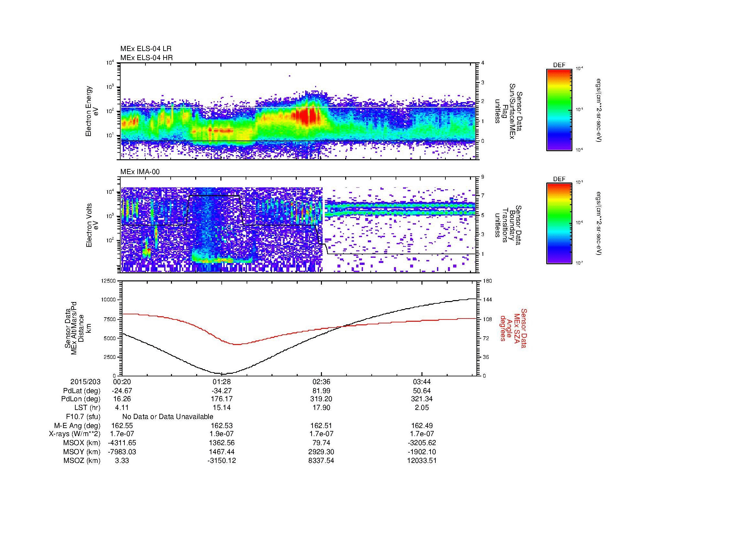
Task: Click the '03:44' time label
Action: click(422, 382)
